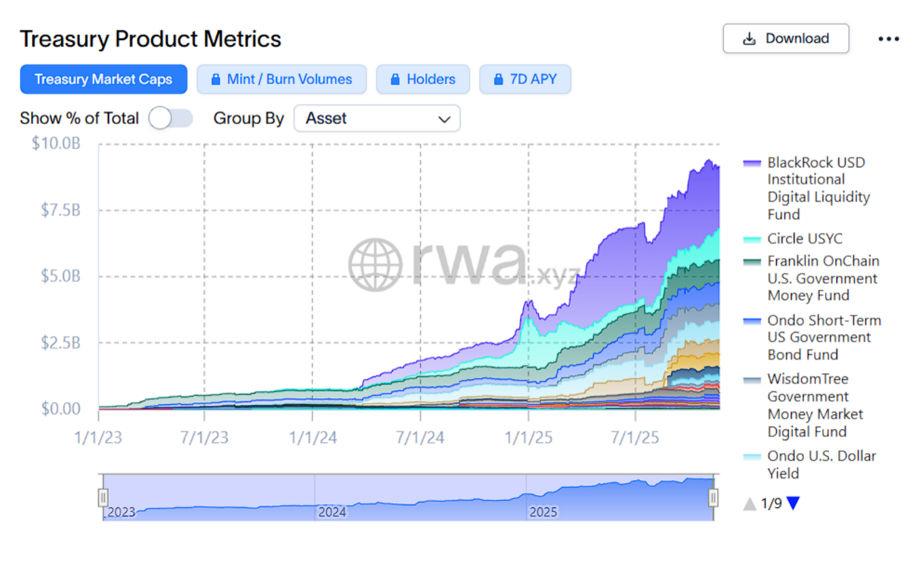Go to next legend page arrow

click(793, 503)
